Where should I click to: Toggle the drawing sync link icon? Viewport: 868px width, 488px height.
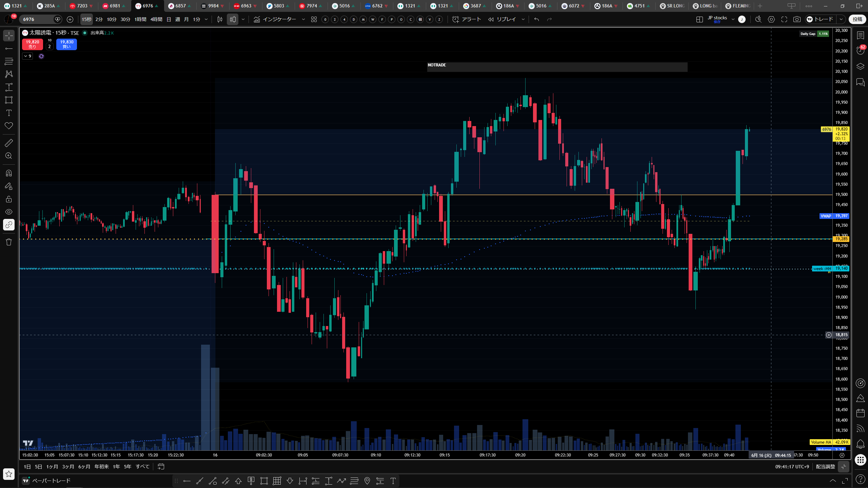pos(9,225)
